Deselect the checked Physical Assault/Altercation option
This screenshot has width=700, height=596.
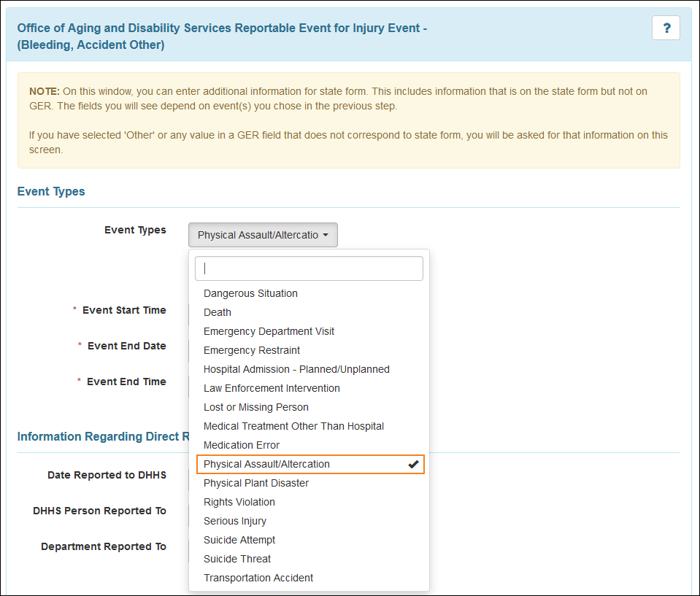[310, 464]
